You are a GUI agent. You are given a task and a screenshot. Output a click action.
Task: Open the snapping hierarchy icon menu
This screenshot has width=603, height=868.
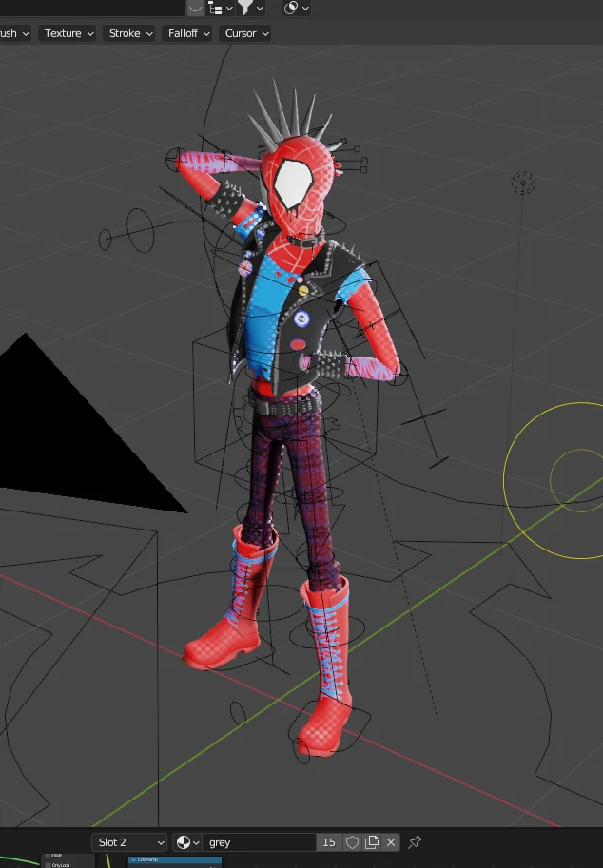pyautogui.click(x=220, y=8)
